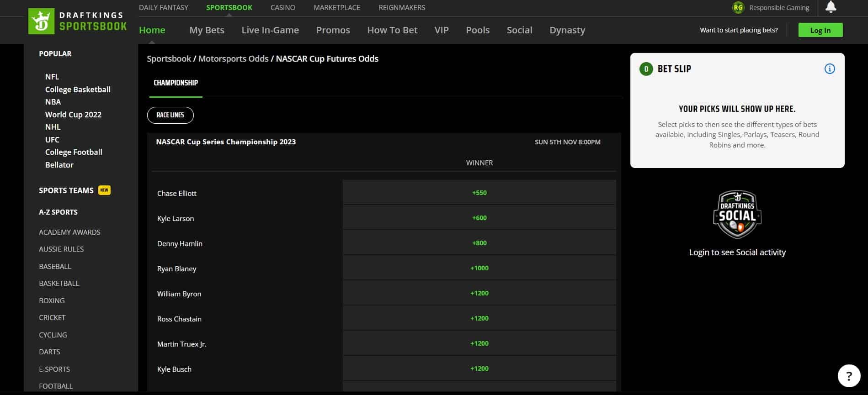Open the Pools section

coord(478,30)
